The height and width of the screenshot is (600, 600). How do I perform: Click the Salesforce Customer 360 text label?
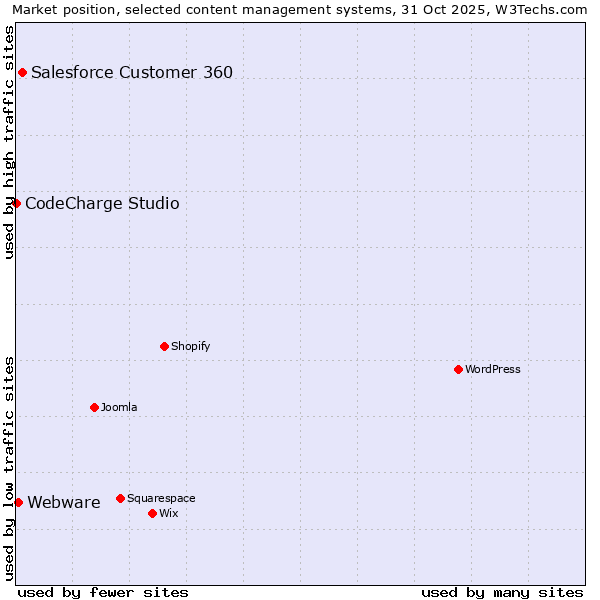coord(132,72)
